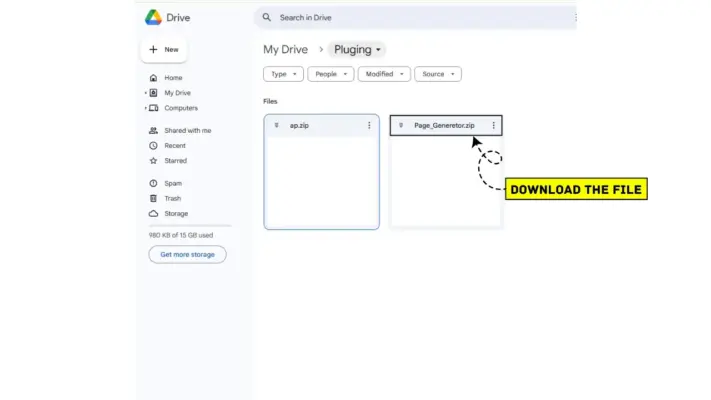Open Home in the sidebar

tap(173, 78)
